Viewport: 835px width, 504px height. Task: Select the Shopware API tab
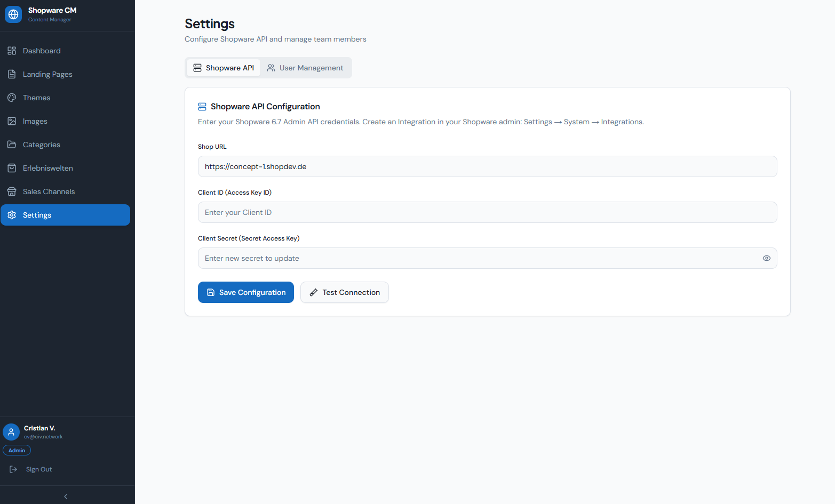[224, 68]
